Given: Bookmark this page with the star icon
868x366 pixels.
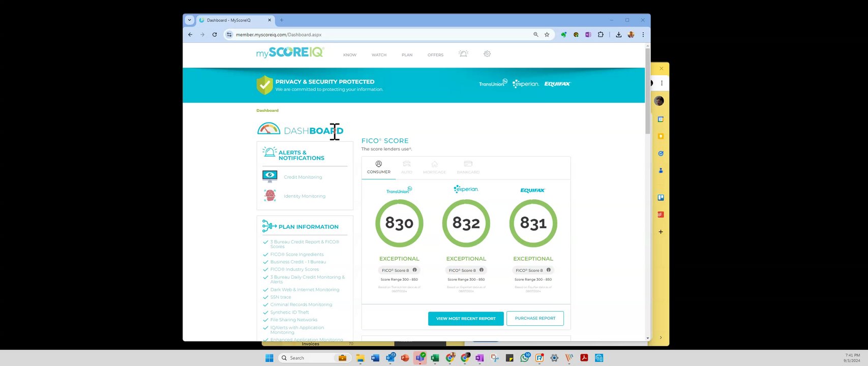Looking at the screenshot, I should [547, 35].
